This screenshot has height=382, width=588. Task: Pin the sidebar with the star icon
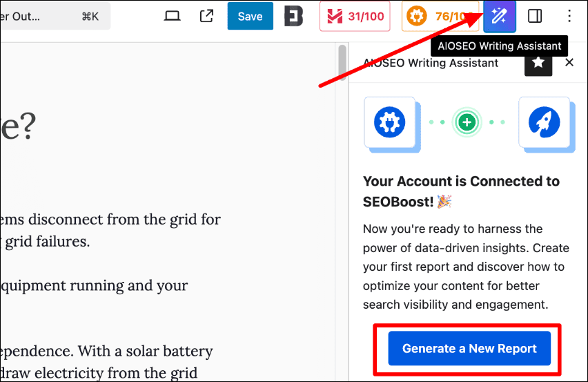[x=538, y=63]
